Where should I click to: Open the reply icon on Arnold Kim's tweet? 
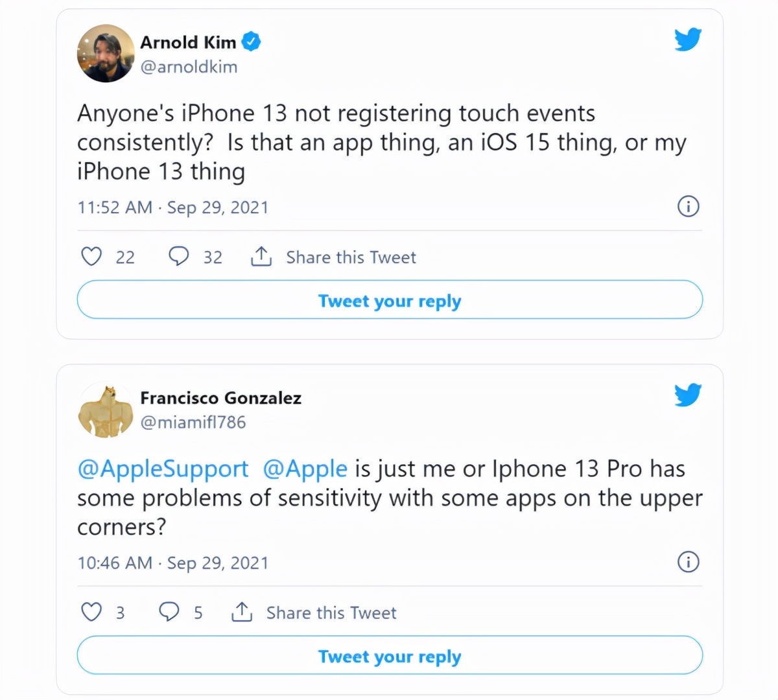[178, 257]
